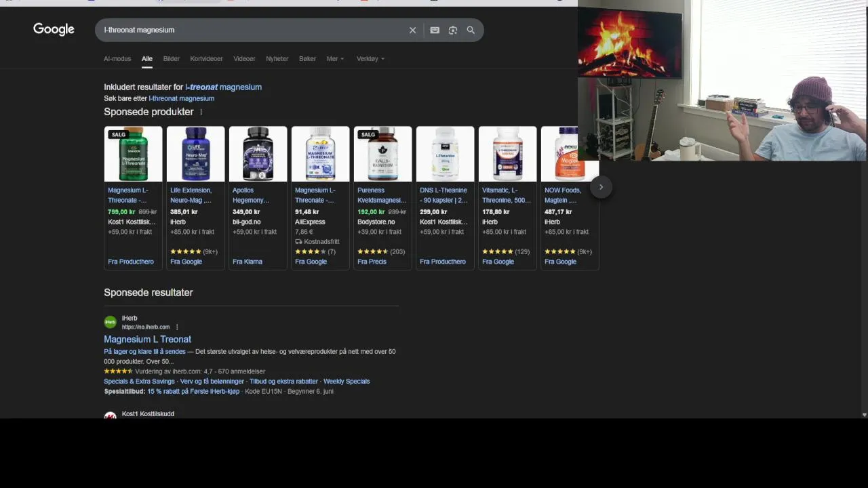Search by image with the camera icon

click(x=453, y=30)
